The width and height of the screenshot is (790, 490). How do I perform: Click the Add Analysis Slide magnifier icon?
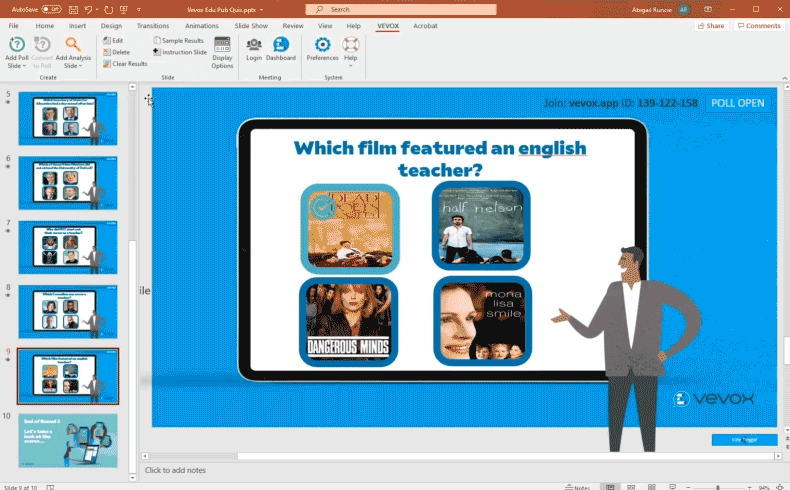tap(73, 44)
